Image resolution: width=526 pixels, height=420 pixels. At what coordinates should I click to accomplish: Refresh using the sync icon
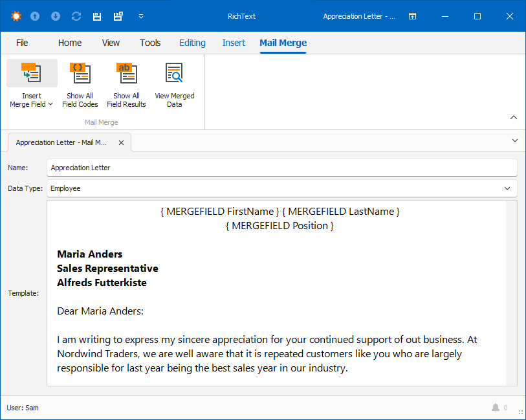click(x=76, y=16)
